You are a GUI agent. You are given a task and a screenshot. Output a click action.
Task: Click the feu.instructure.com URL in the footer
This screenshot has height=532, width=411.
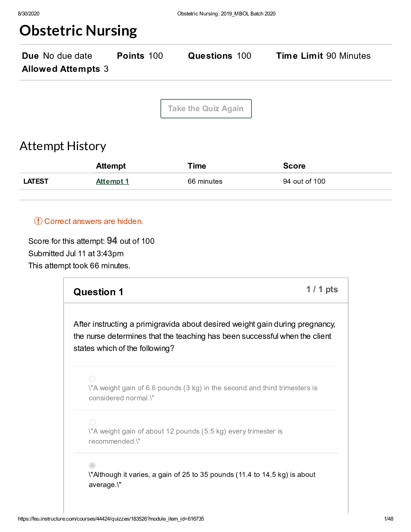click(111, 519)
